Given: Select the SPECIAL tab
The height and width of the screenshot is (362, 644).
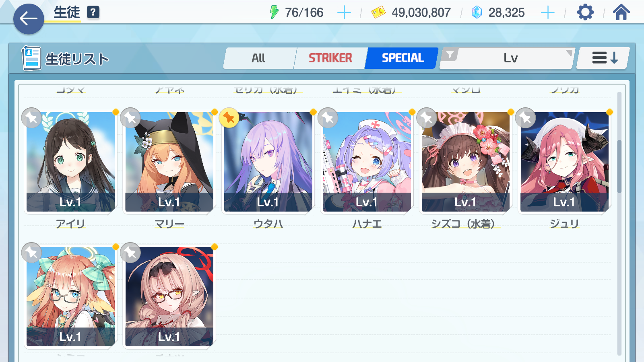Looking at the screenshot, I should pyautogui.click(x=402, y=58).
